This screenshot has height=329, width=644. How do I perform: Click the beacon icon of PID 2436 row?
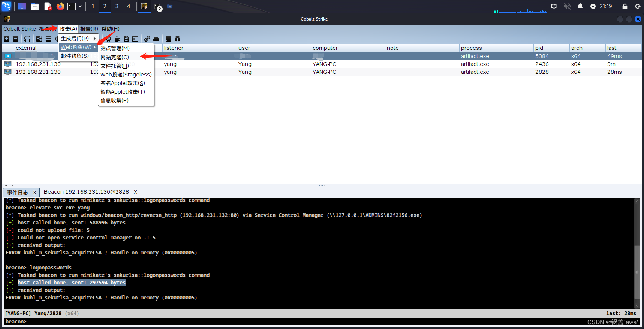[x=7, y=64]
